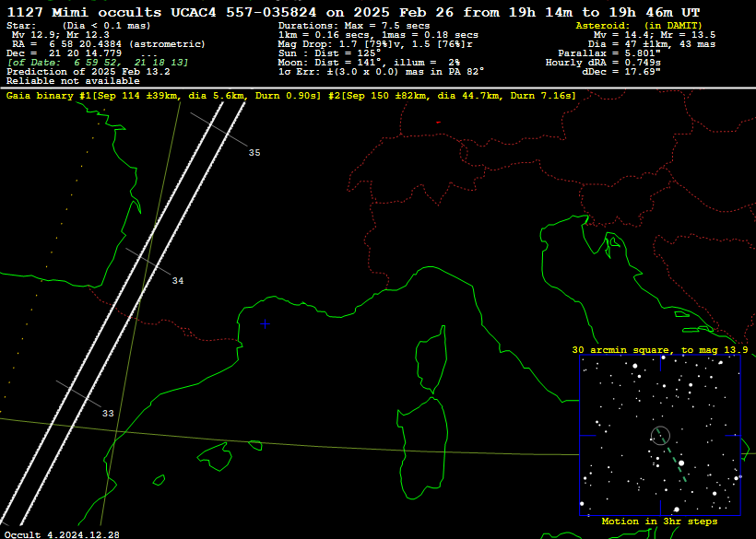Click the "(in DAMIT)" label
The image size is (756, 539).
669,26
